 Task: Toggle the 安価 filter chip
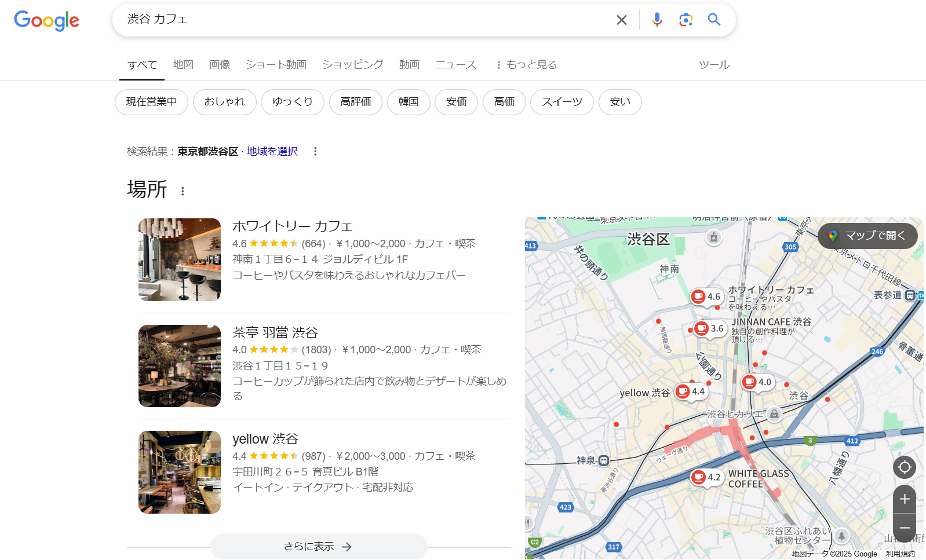click(x=457, y=102)
